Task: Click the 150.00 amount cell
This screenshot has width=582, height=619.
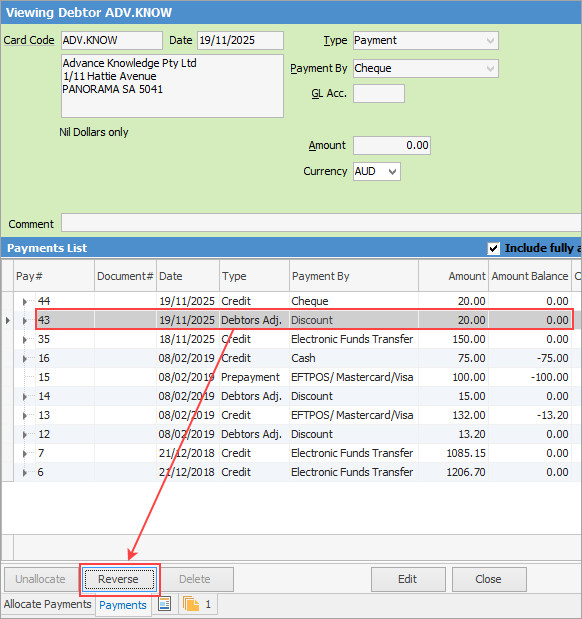Action: [x=453, y=340]
